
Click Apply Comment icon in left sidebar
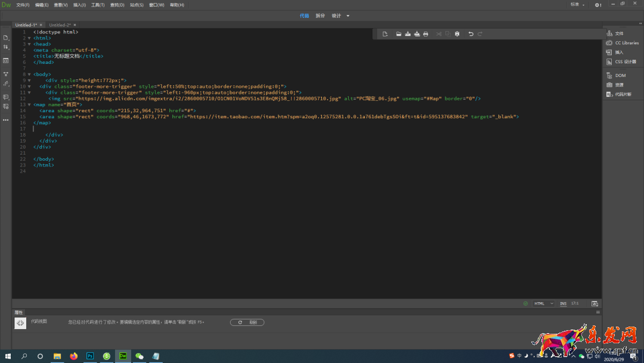click(6, 97)
